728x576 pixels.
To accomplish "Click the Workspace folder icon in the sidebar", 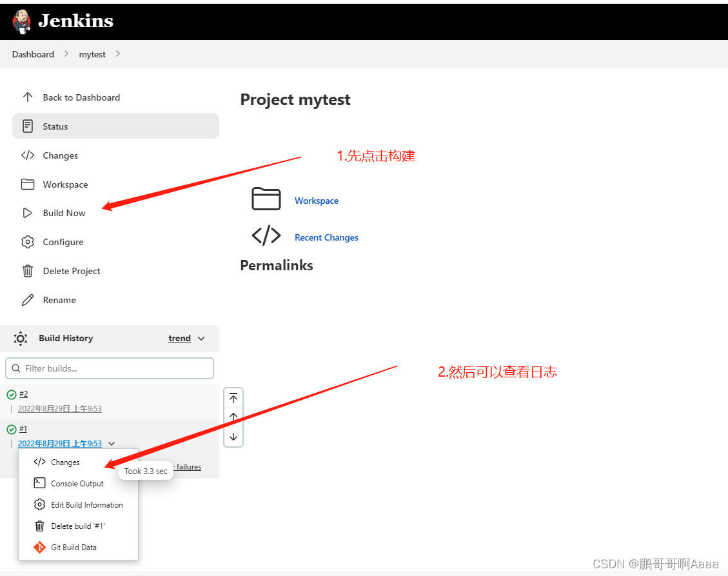I will tap(28, 184).
